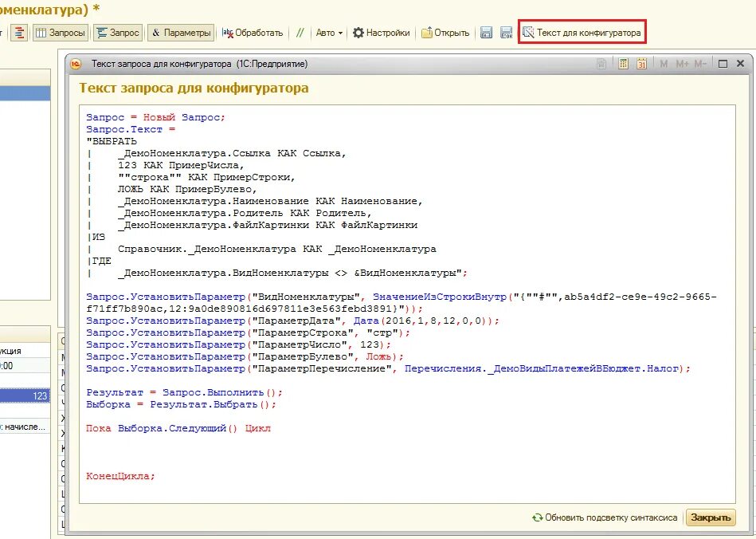The image size is (756, 539).
Task: Click the 'ПараметрСтрока' parameter line
Action: coord(249,332)
